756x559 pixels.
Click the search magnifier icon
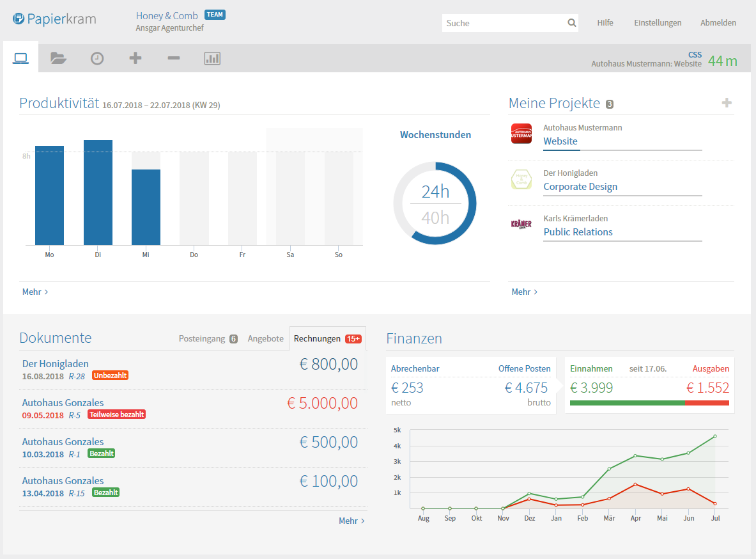point(571,23)
